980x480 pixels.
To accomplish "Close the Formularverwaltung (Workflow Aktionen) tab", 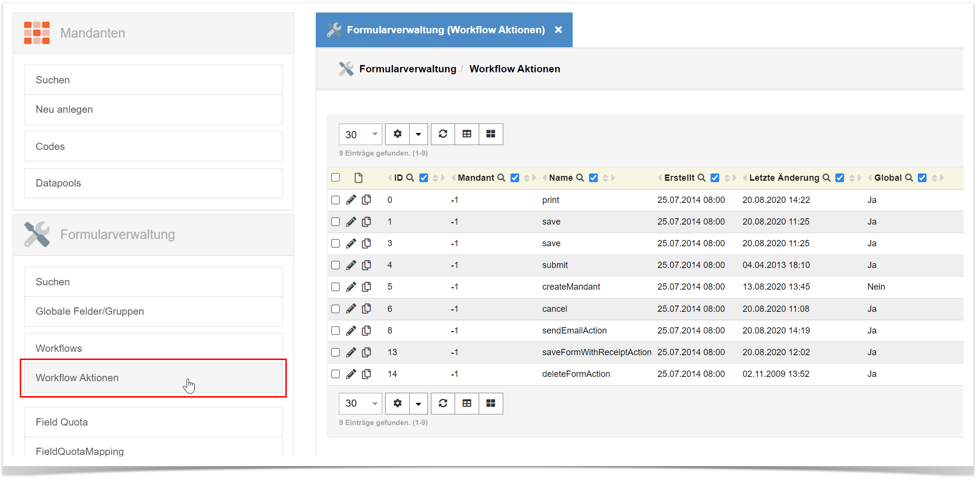I will [558, 30].
